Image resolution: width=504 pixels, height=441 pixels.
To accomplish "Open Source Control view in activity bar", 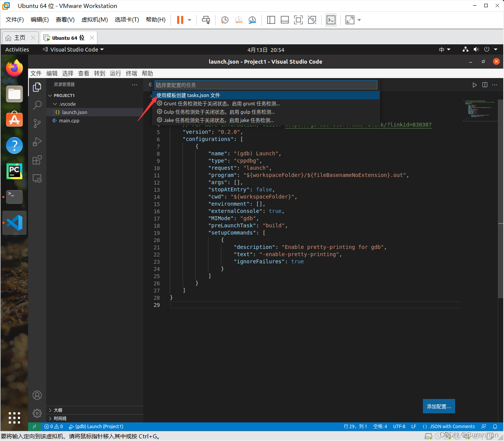I will point(37,123).
